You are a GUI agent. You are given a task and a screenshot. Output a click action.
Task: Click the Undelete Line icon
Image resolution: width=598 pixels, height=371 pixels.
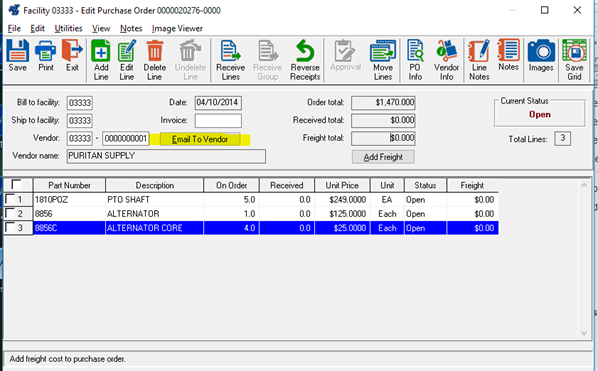pos(190,60)
